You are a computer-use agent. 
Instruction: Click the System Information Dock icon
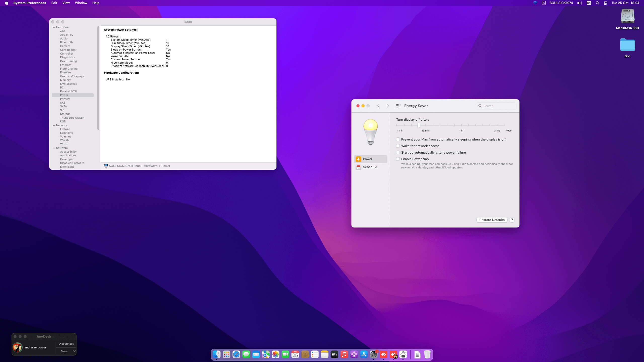point(403,354)
